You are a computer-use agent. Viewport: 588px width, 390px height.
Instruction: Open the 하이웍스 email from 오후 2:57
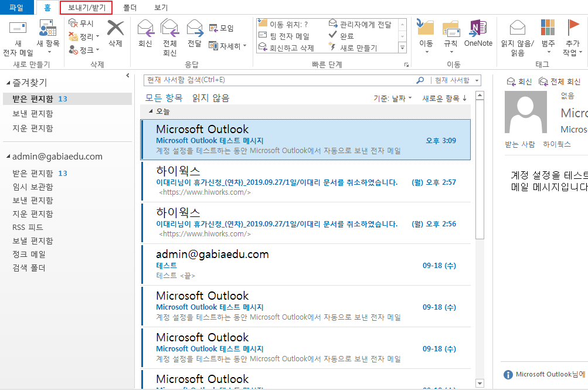[x=305, y=181]
